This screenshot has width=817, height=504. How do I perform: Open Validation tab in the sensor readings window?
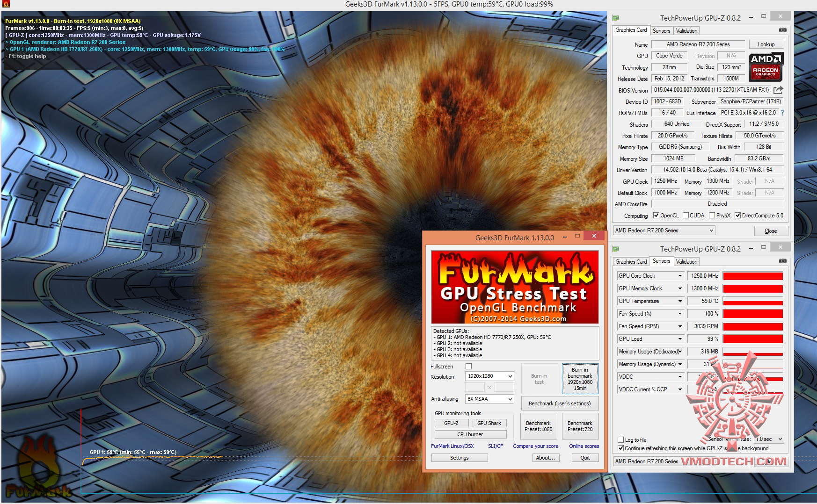[686, 262]
